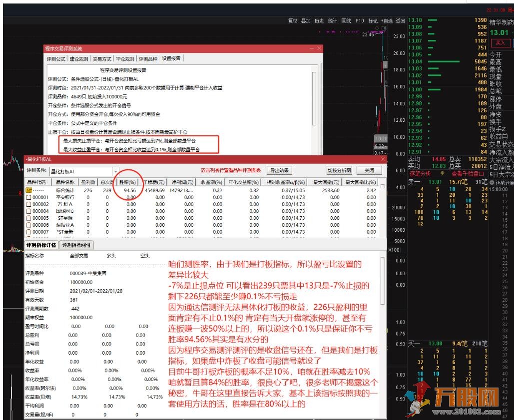
Task: Click 复权 in the chart toolbar
Action: 293,20
